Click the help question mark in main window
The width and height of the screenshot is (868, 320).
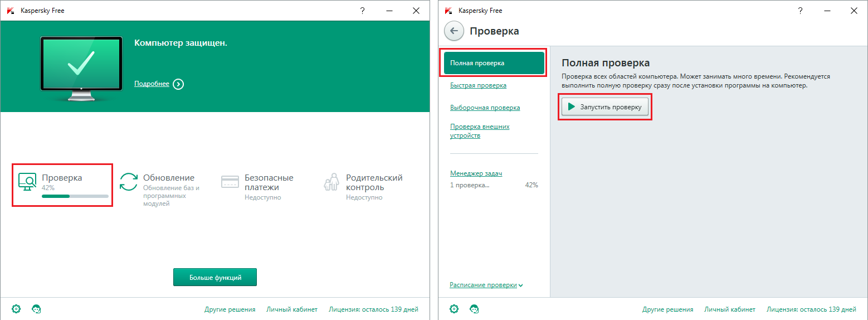coord(363,11)
